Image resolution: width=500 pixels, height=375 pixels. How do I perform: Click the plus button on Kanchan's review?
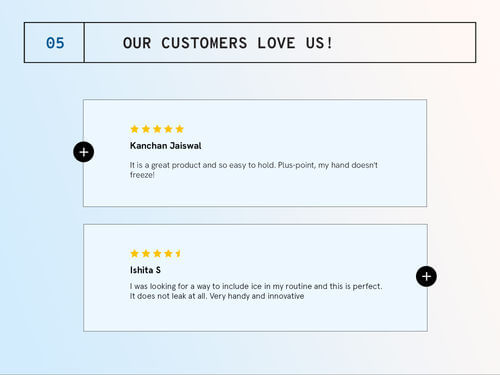click(x=83, y=152)
